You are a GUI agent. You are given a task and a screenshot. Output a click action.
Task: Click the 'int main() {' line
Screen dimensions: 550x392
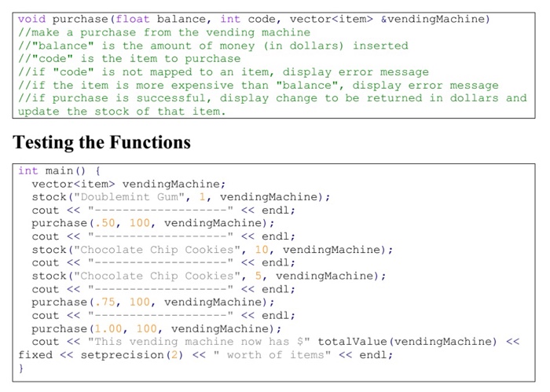point(59,170)
